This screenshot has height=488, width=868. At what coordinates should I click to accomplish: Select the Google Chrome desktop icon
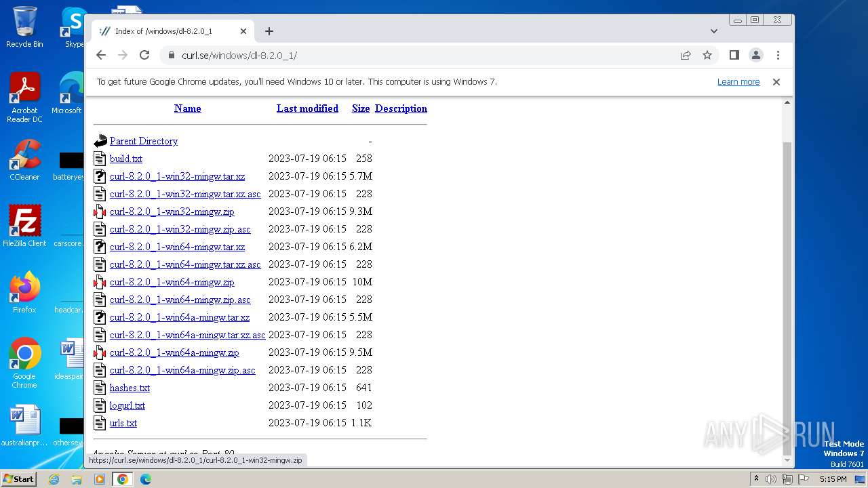tap(24, 363)
